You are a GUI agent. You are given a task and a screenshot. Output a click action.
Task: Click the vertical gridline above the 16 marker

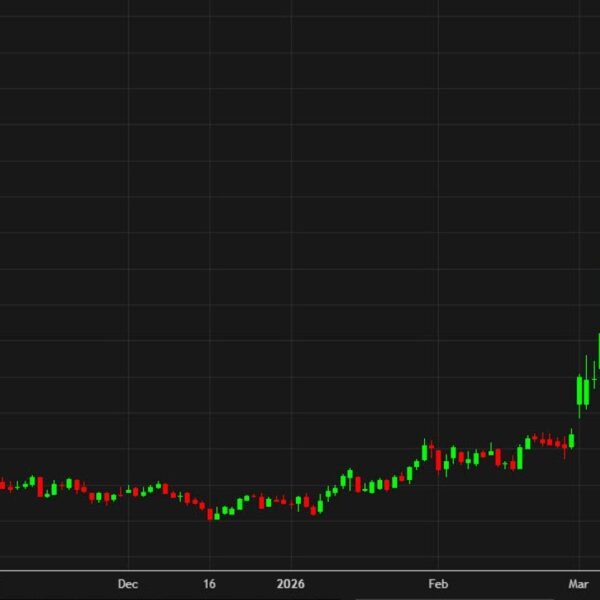click(211, 250)
